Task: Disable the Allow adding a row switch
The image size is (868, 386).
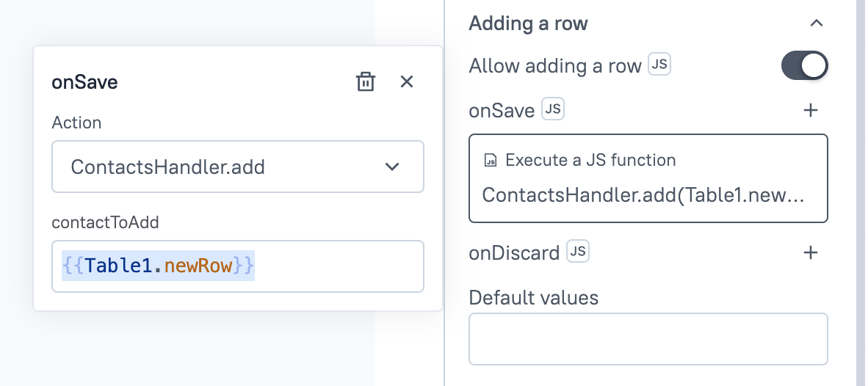Action: click(x=804, y=66)
